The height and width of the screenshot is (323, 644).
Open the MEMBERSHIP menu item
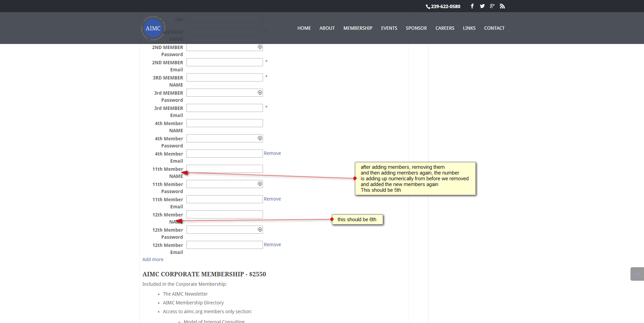[358, 28]
